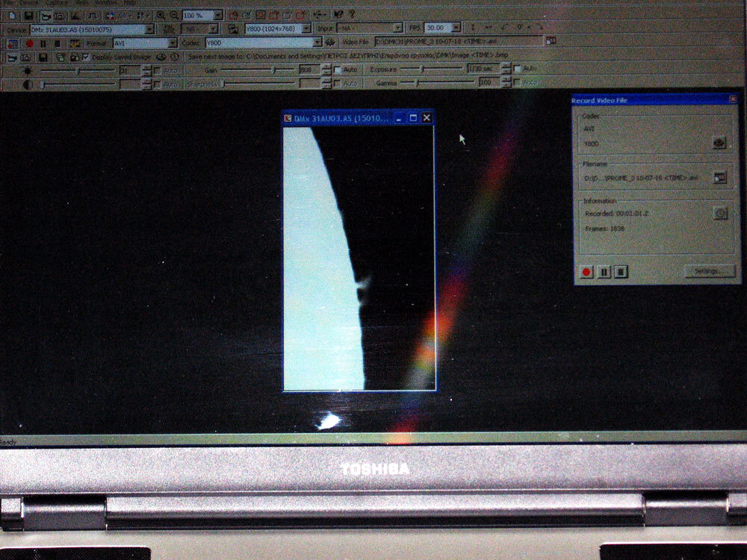Viewport: 747px width, 560px height.
Task: Click the zoom in magnifier icon
Action: click(x=161, y=15)
